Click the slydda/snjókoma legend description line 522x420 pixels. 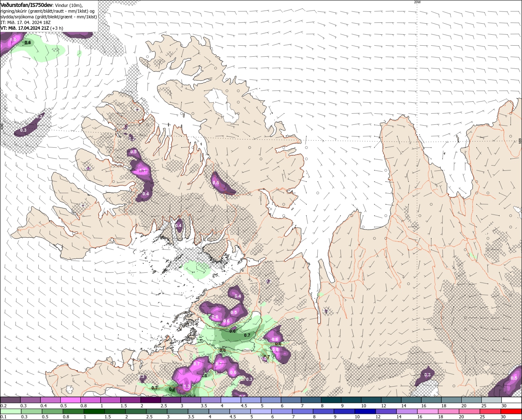(49, 17)
